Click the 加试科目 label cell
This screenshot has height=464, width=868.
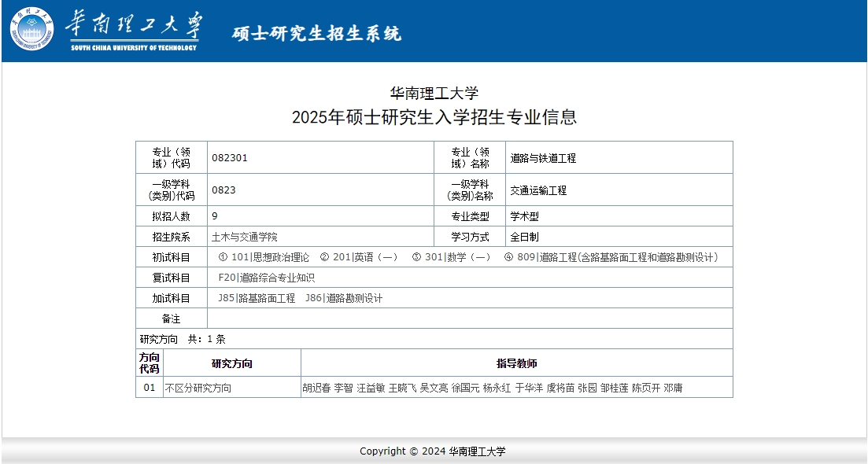pyautogui.click(x=172, y=298)
